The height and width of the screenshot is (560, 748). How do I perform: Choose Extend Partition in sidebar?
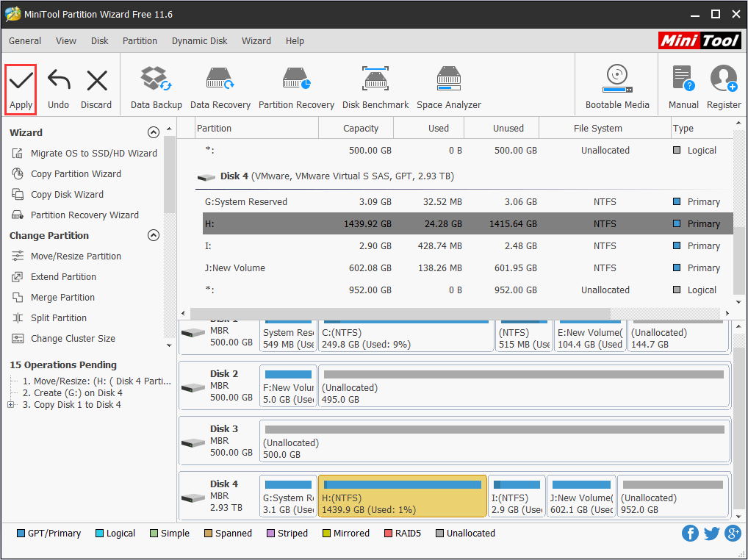63,277
